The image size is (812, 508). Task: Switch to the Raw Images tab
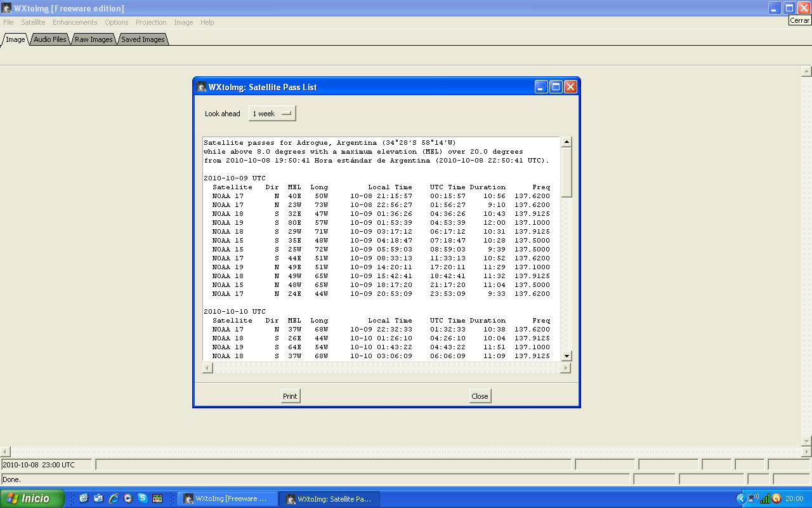(93, 39)
